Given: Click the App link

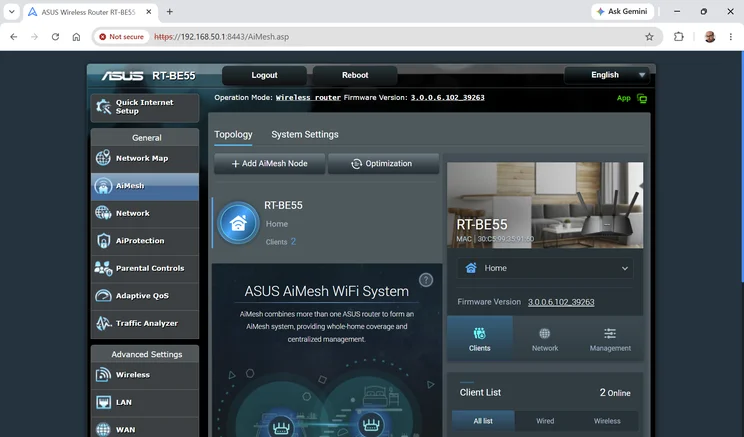Looking at the screenshot, I should tap(623, 98).
